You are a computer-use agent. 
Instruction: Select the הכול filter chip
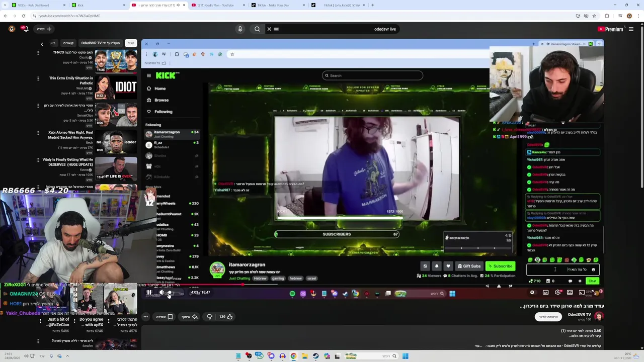(x=131, y=43)
